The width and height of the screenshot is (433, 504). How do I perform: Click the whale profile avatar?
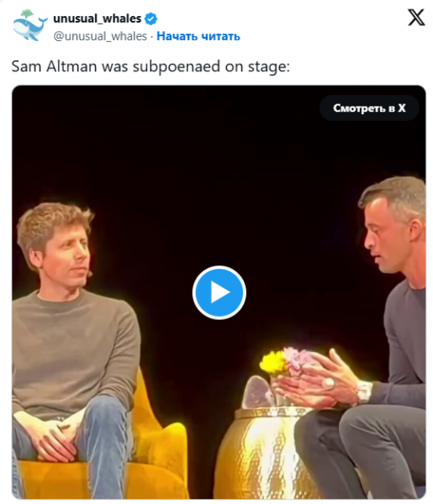pyautogui.click(x=30, y=25)
